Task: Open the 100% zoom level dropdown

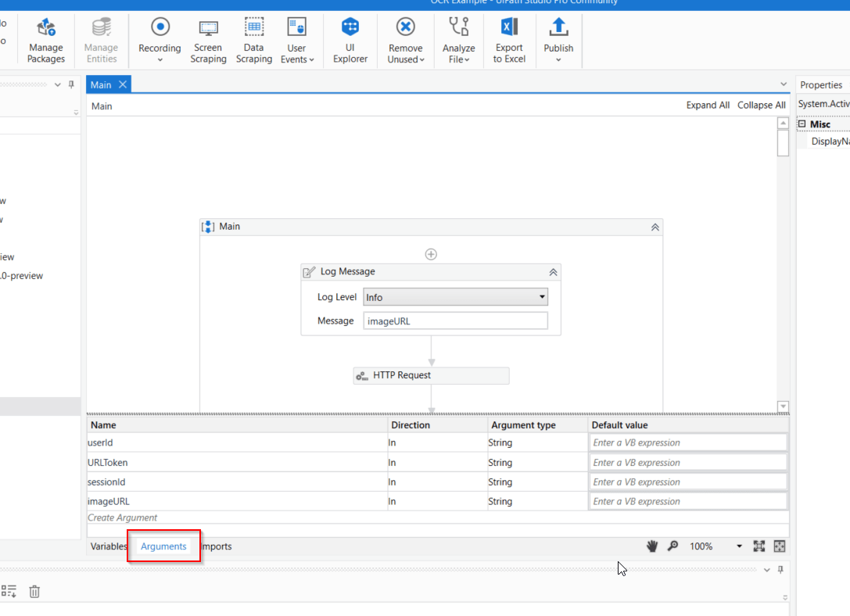Action: pyautogui.click(x=738, y=546)
